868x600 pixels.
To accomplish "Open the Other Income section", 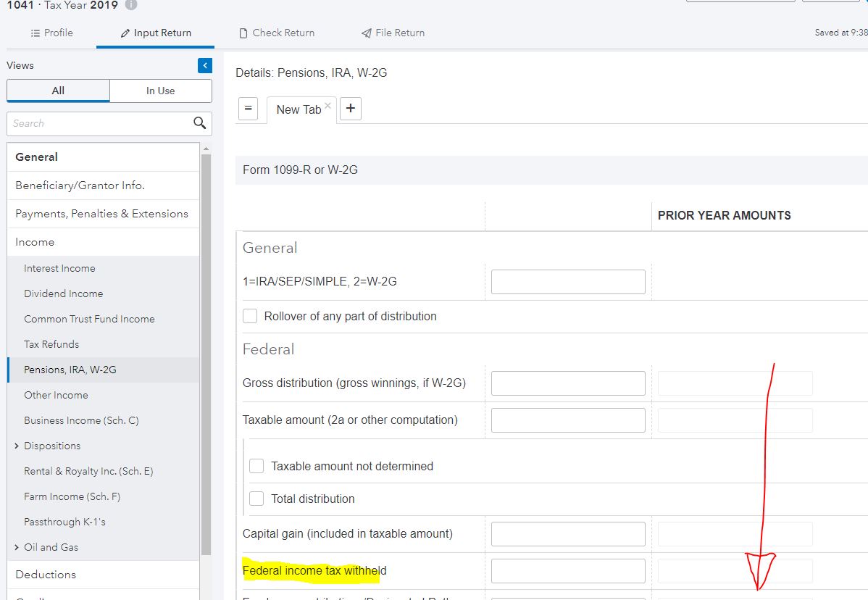I will coord(56,394).
